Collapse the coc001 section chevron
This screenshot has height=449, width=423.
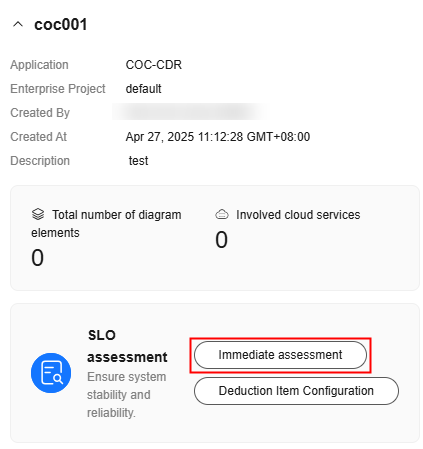pyautogui.click(x=18, y=24)
